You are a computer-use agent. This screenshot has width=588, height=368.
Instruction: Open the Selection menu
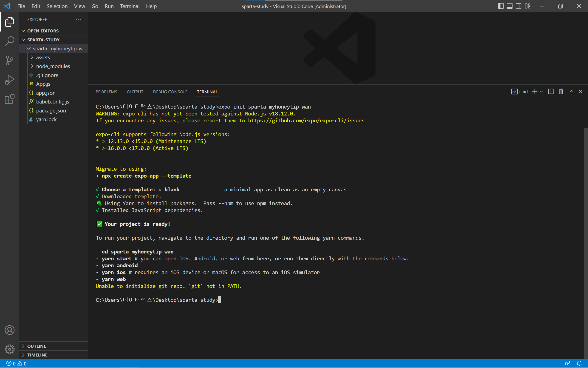[57, 6]
